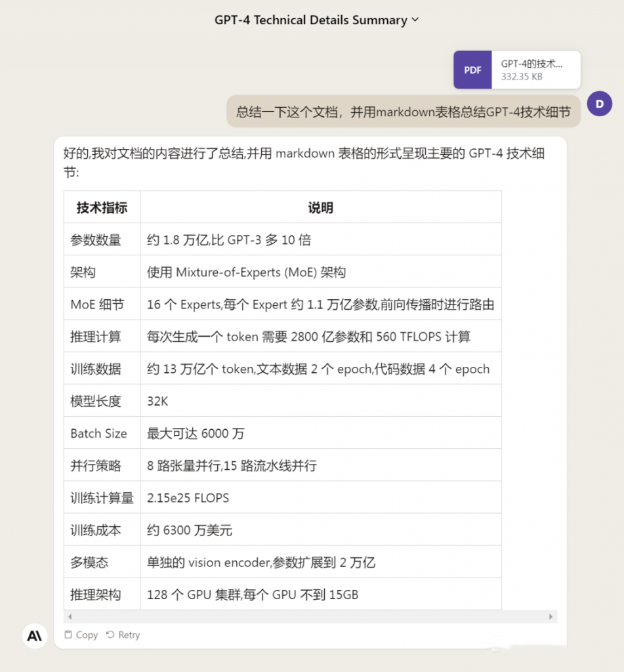This screenshot has height=672, width=624.
Task: Open the attached GPT-4 PDF file name
Action: tap(531, 64)
